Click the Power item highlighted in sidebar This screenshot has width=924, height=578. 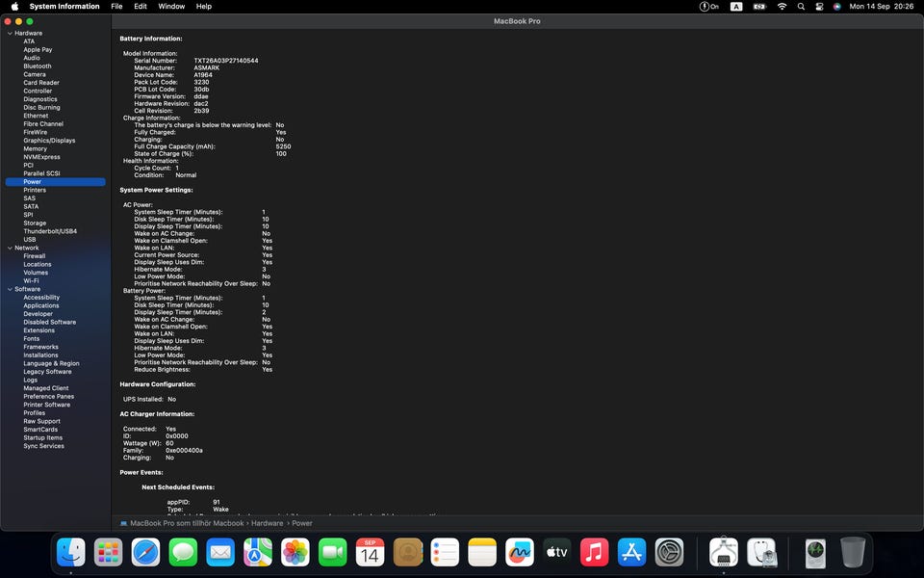[56, 182]
